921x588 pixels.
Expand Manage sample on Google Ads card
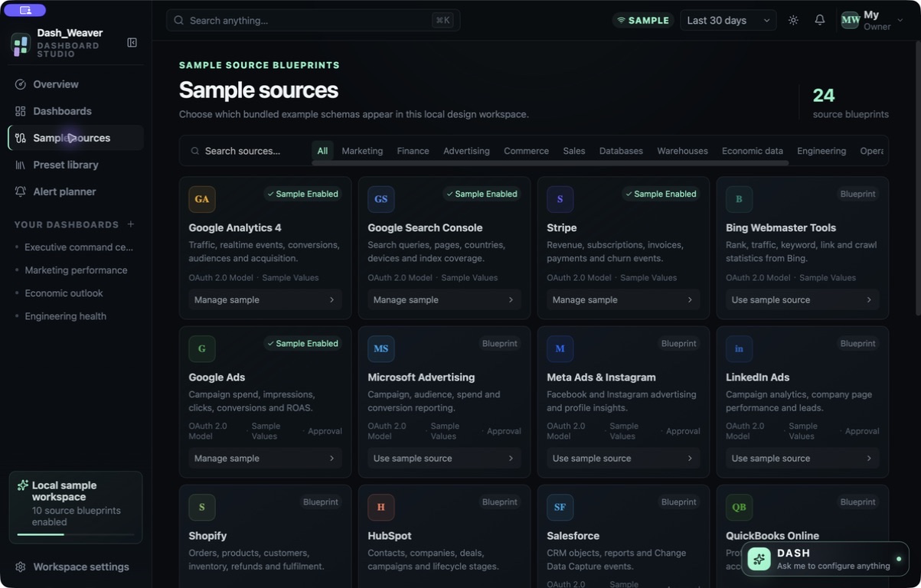click(x=265, y=458)
